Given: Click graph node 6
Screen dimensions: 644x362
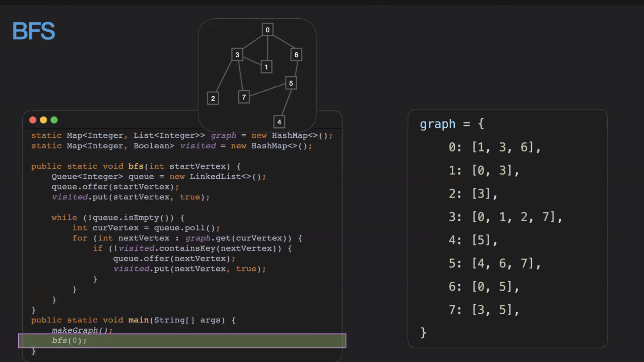Looking at the screenshot, I should coord(296,54).
